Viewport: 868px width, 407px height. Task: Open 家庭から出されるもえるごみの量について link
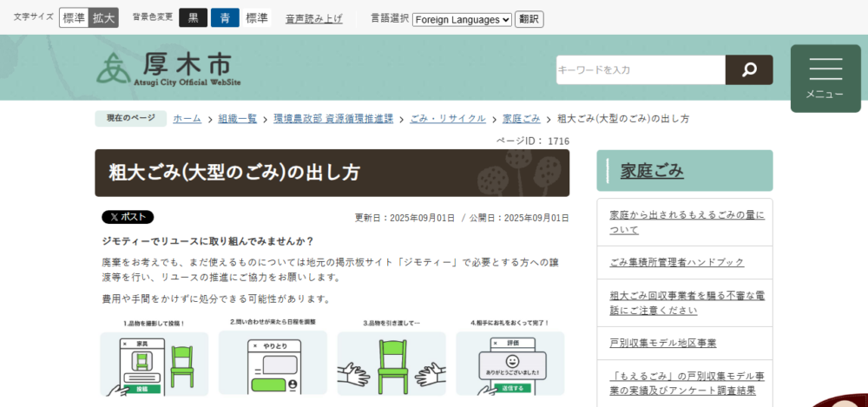687,222
